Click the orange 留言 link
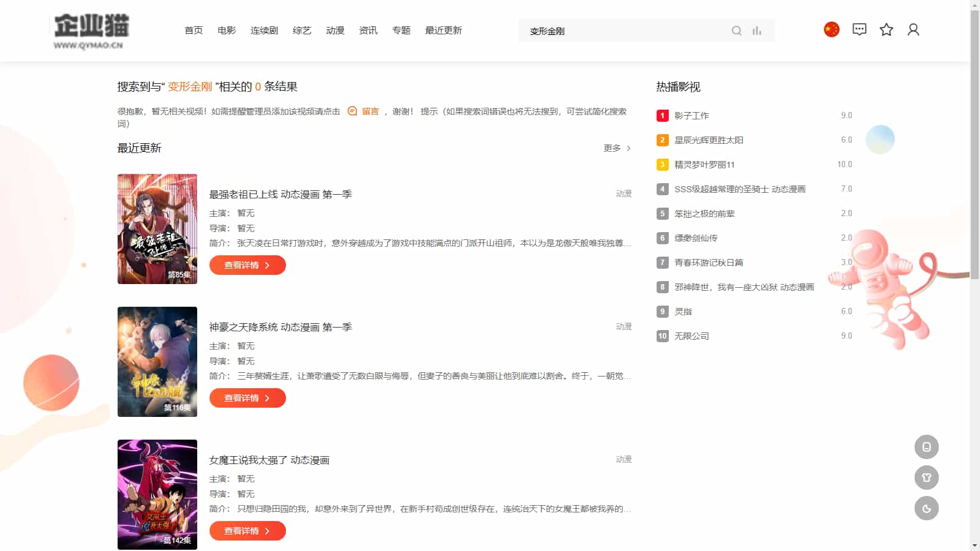 pos(370,111)
